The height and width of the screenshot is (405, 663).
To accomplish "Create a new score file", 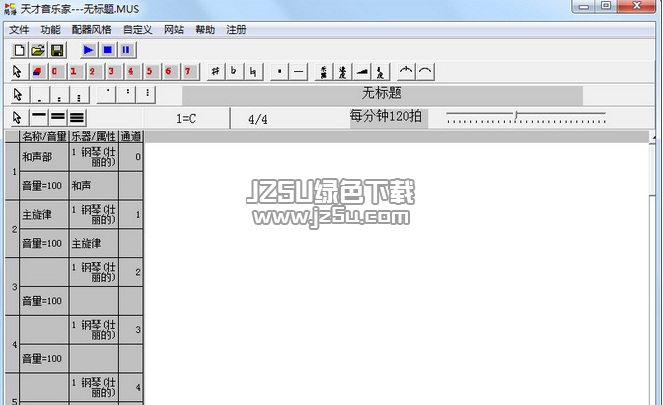I will pyautogui.click(x=19, y=50).
